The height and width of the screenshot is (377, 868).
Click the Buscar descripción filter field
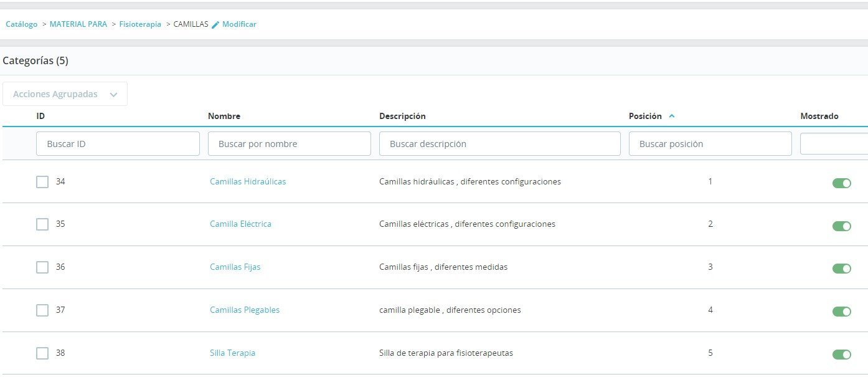500,143
